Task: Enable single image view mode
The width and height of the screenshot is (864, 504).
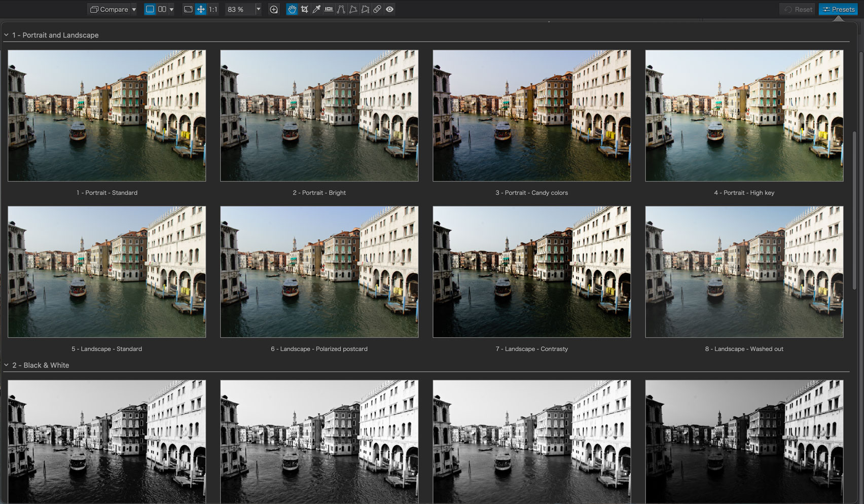Action: 150,9
